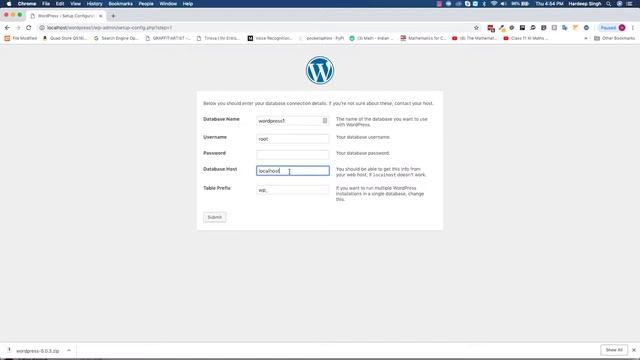The width and height of the screenshot is (640, 360).
Task: Open the Chrome application menu
Action: point(27,4)
